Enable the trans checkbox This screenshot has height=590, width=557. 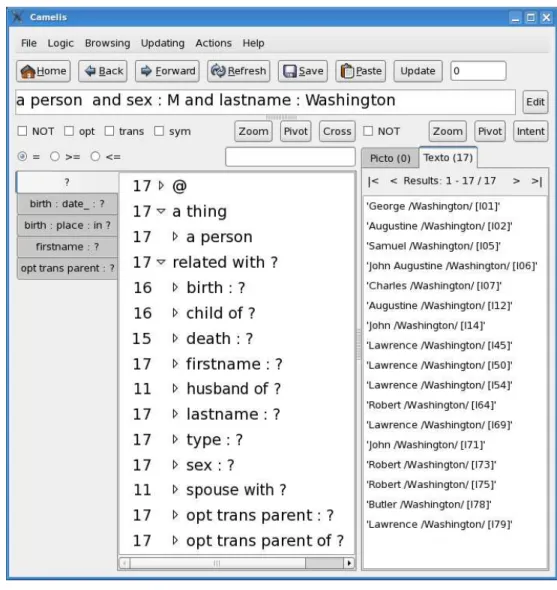point(109,131)
